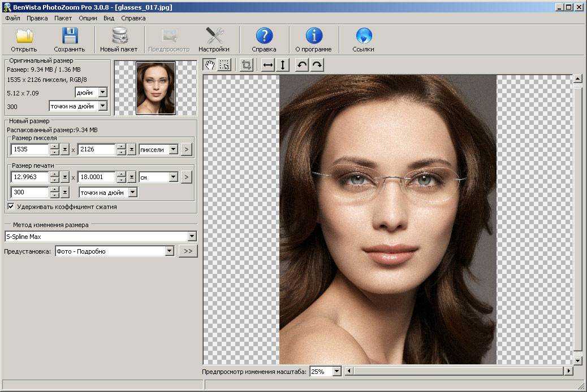
Task: Click preview vertical scrollbar down arrow
Action: pyautogui.click(x=577, y=360)
